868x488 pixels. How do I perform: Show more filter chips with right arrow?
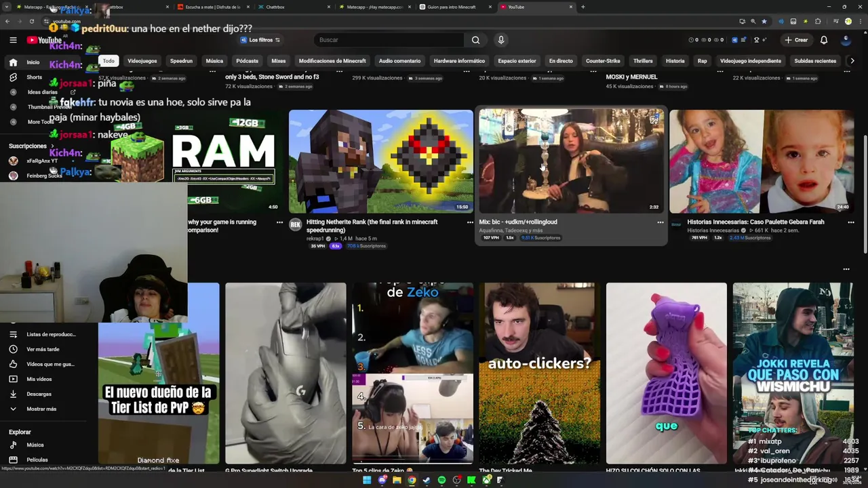pos(852,61)
